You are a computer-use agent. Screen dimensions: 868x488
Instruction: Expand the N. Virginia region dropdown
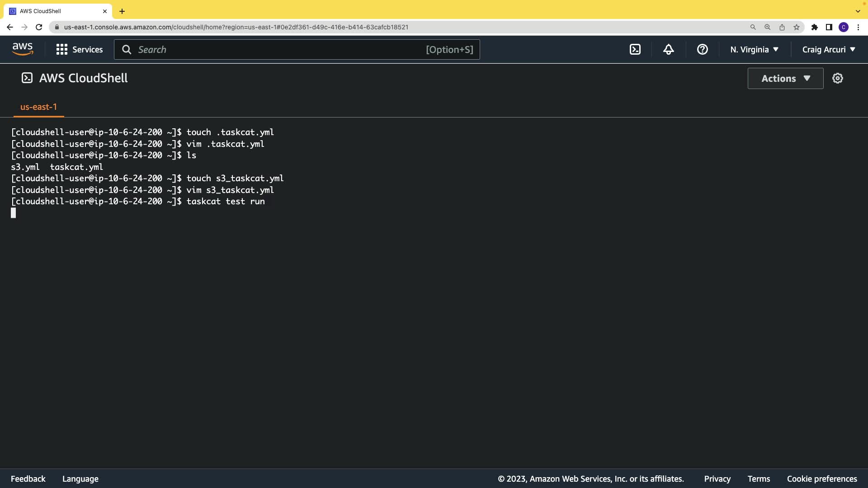click(754, 49)
